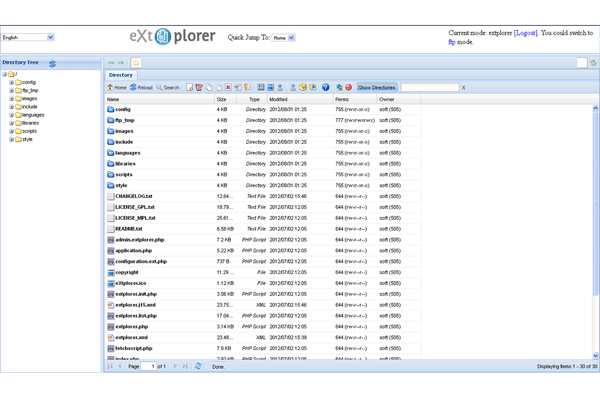Click the blue help question mark icon

tap(325, 88)
